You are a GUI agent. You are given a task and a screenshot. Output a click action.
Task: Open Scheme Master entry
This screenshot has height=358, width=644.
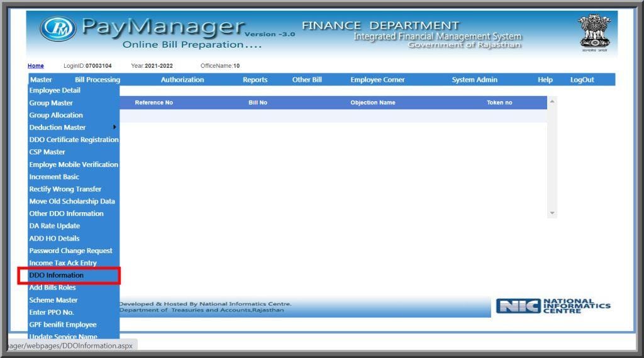pyautogui.click(x=53, y=300)
